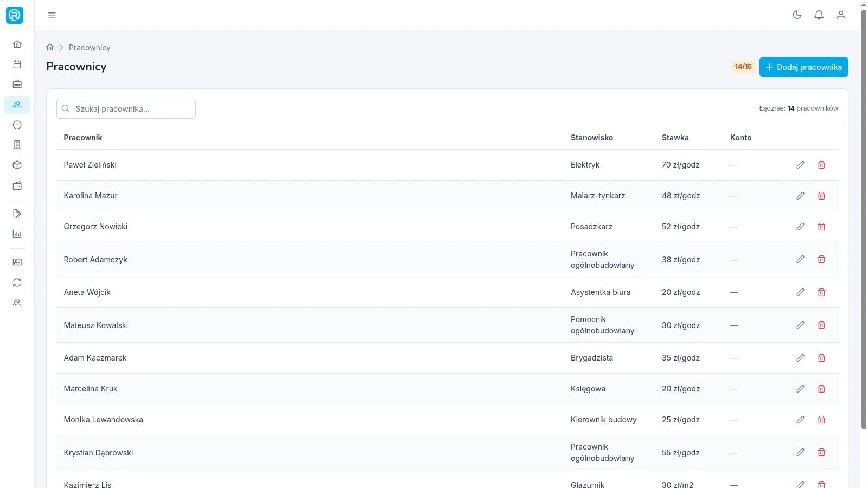Edit Paweł Zieliński with the pencil icon

click(800, 165)
